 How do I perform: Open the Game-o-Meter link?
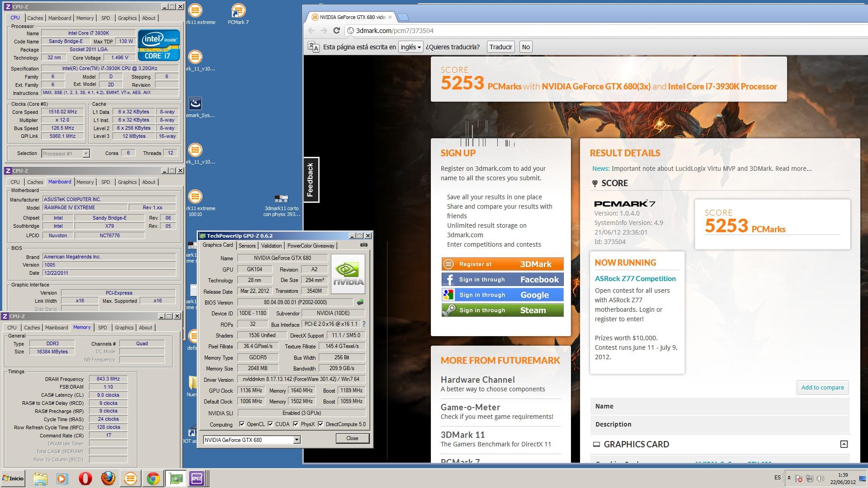(470, 407)
